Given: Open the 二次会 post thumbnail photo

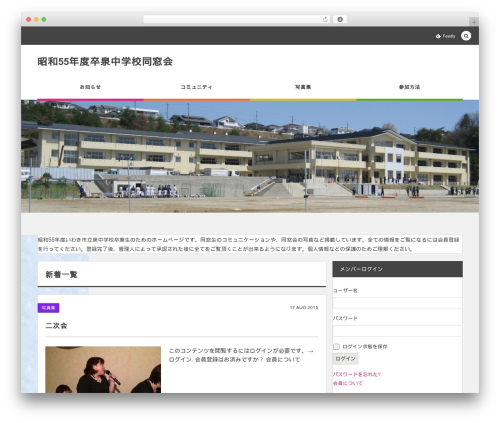Looking at the screenshot, I should (103, 370).
